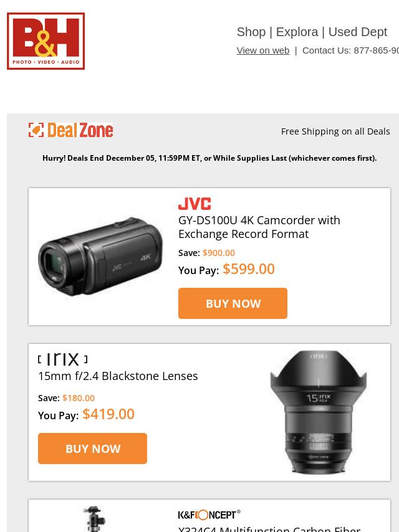This screenshot has width=399, height=532.
Task: Click the K&F Concept brand logo
Action: pyautogui.click(x=209, y=515)
